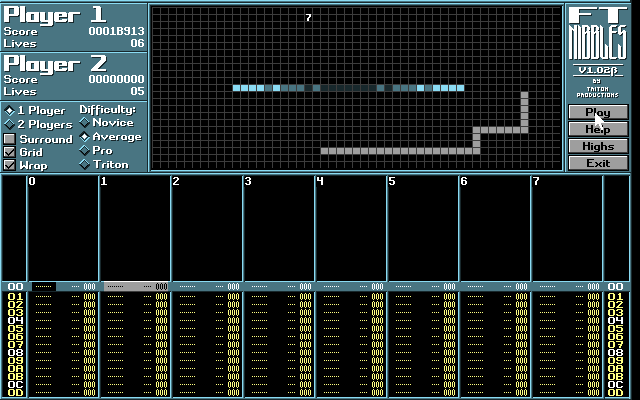This screenshot has width=640, height=400.
Task: Uncheck the Wrap option
Action: pos(10,165)
